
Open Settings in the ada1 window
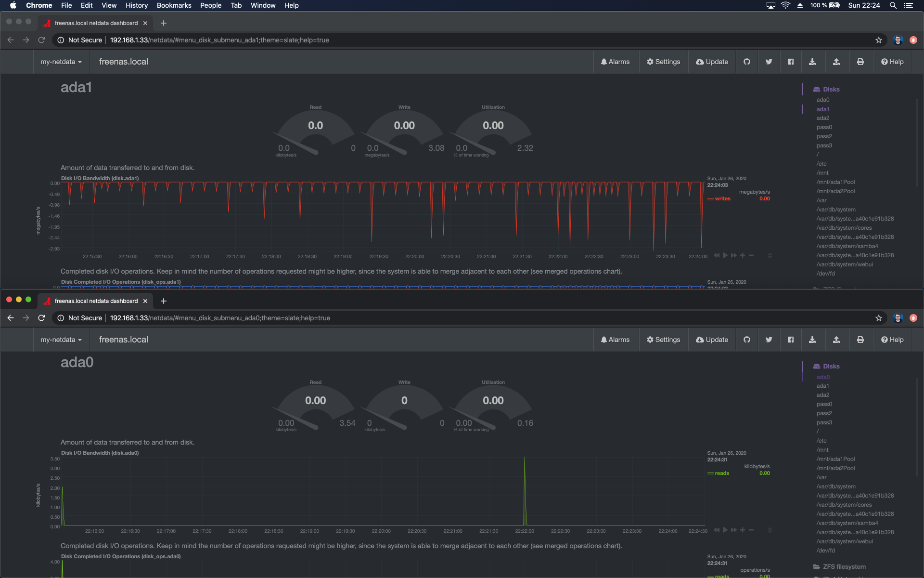[x=663, y=62]
